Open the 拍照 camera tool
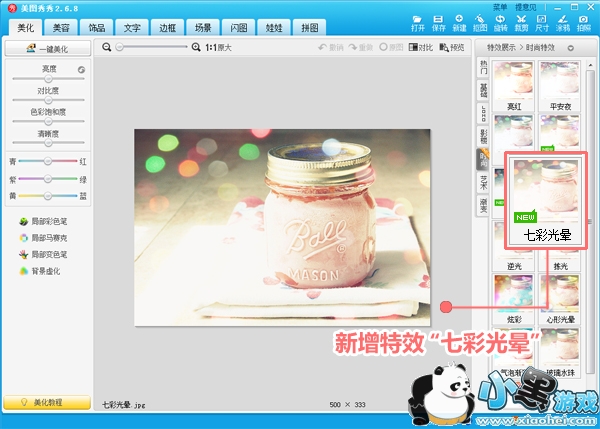 tap(584, 23)
